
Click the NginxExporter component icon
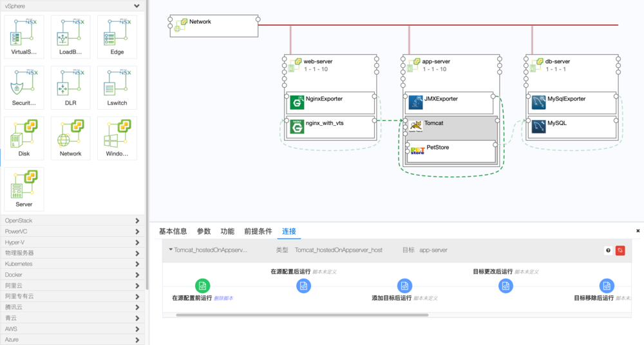[297, 103]
